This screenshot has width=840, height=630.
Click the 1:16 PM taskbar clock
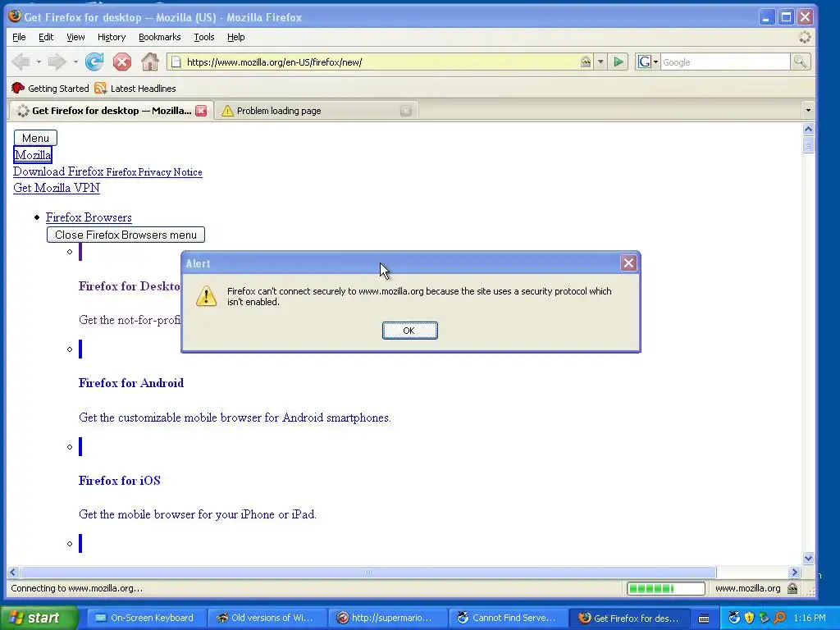tap(810, 619)
